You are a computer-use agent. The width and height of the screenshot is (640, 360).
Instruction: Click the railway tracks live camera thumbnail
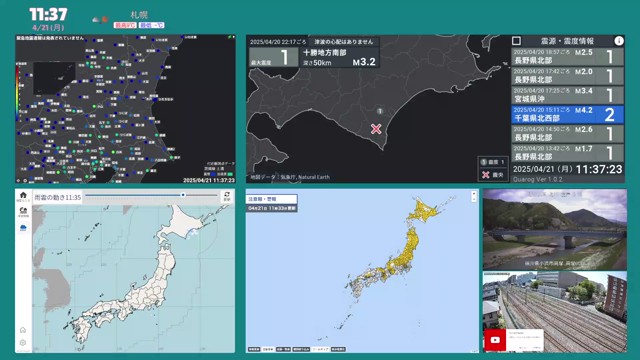555,312
